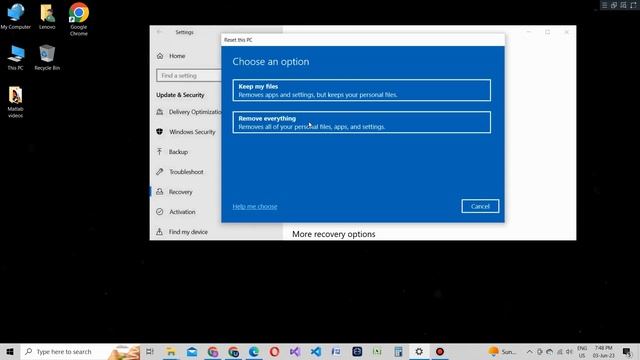The width and height of the screenshot is (640, 360).
Task: Select the Matlab videos desktop icon
Action: click(x=16, y=102)
